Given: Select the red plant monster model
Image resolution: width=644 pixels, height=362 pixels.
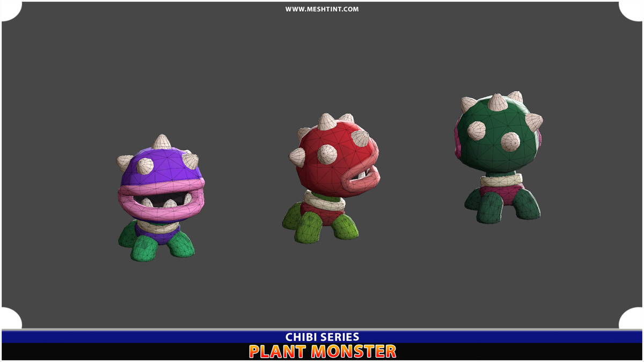Looking at the screenshot, I should [x=330, y=172].
